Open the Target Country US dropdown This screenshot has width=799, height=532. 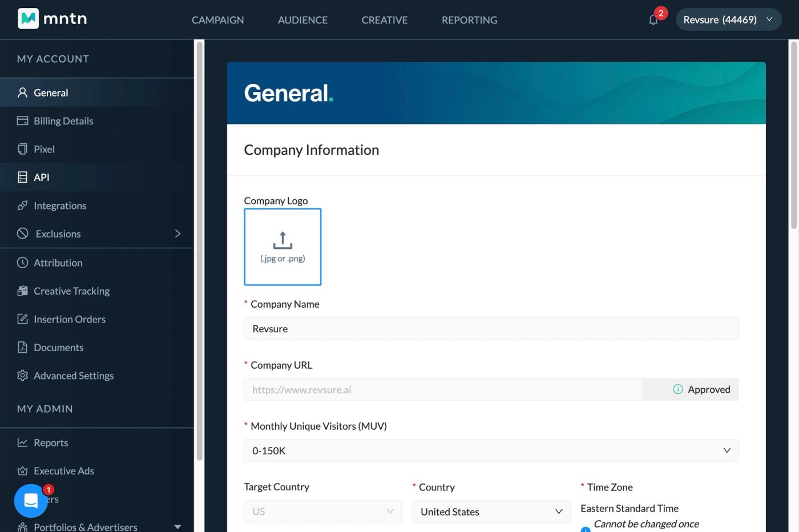(323, 511)
